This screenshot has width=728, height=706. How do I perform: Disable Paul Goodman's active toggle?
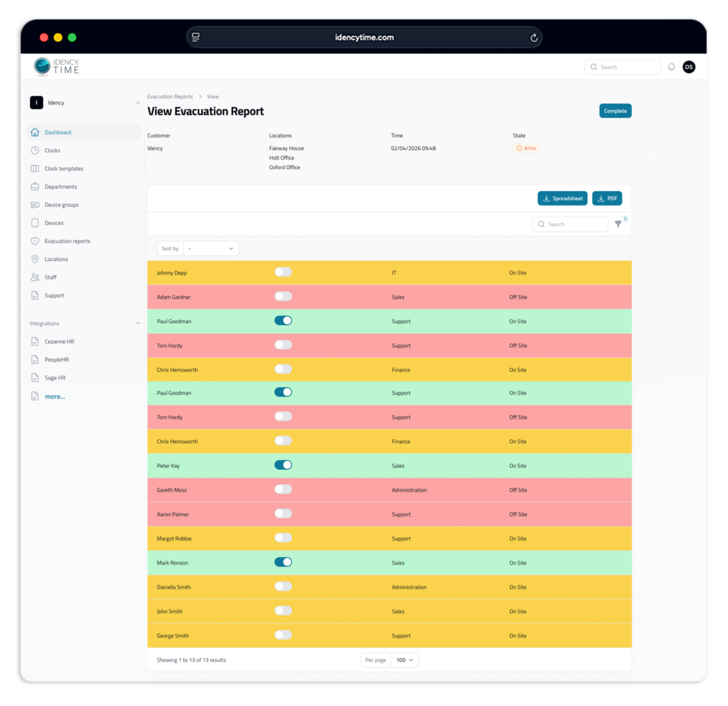pos(283,320)
